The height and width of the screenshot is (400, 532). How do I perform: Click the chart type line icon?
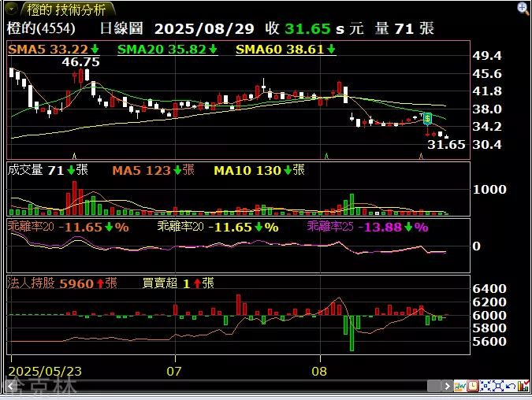pyautogui.click(x=460, y=386)
